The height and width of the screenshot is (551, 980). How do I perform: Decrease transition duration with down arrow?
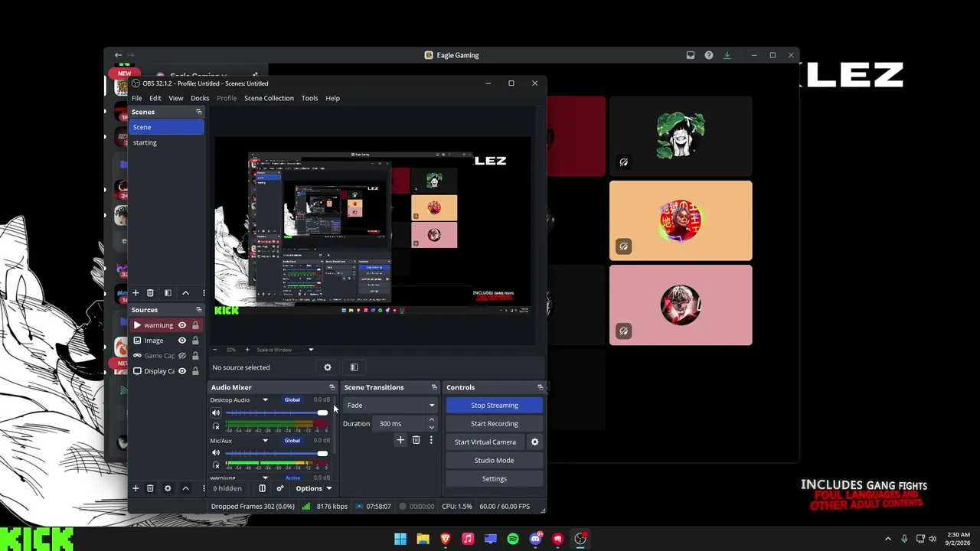tap(431, 427)
